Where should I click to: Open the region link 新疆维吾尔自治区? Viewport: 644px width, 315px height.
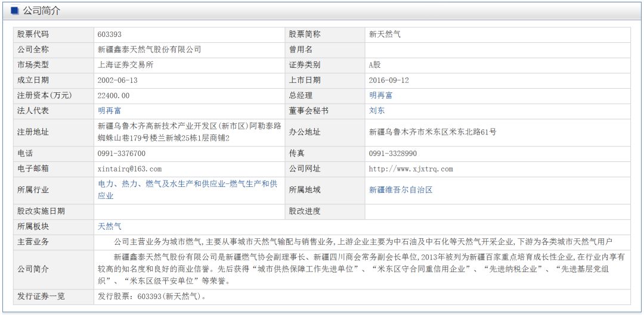coord(401,190)
